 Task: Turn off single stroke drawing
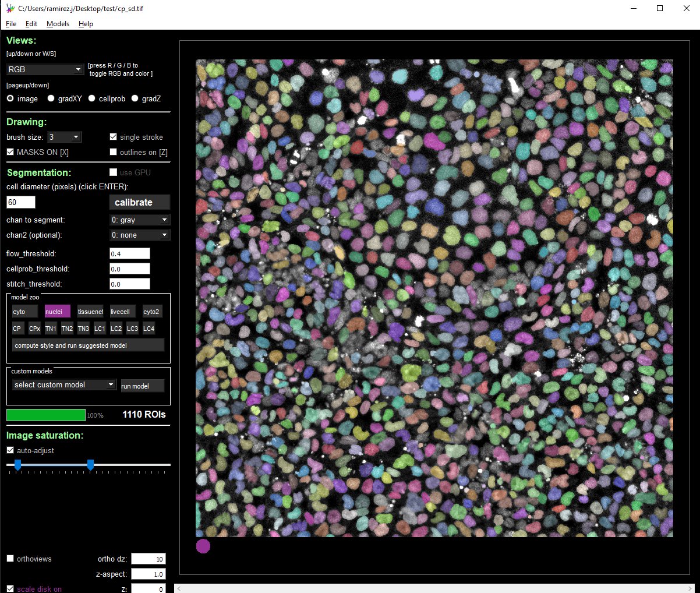(x=112, y=136)
